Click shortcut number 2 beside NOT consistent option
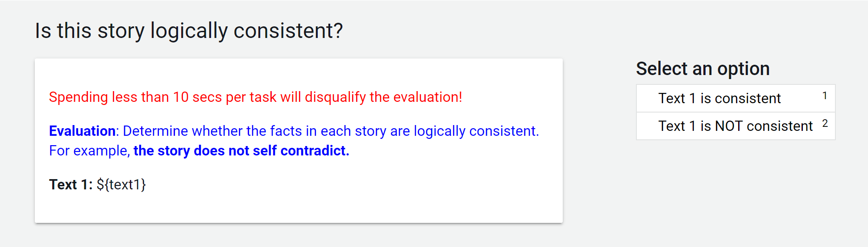The width and height of the screenshot is (868, 247). tap(825, 123)
